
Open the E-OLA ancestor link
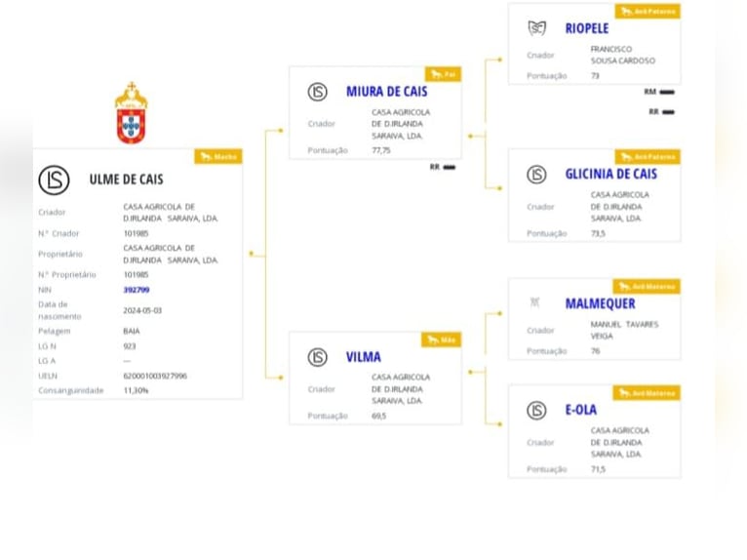[581, 410]
